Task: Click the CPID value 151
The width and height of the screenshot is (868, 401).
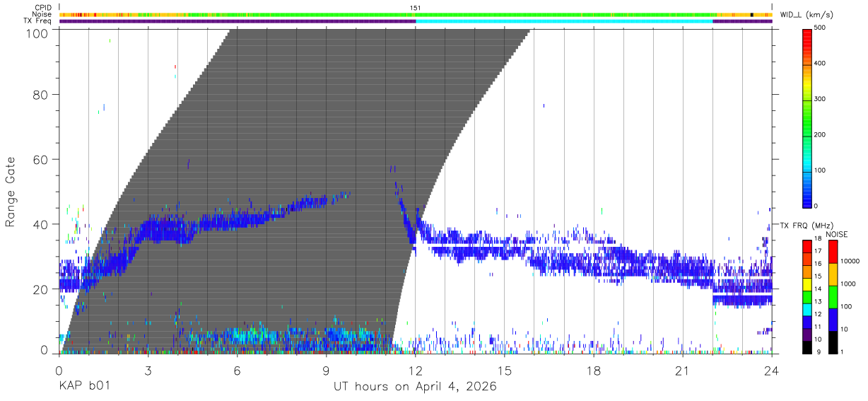Action: coord(415,8)
